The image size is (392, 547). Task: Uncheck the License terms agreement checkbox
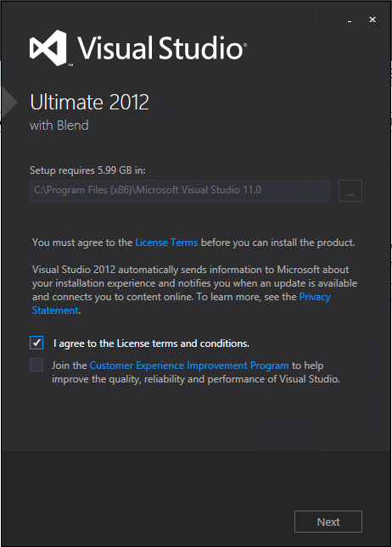[36, 343]
